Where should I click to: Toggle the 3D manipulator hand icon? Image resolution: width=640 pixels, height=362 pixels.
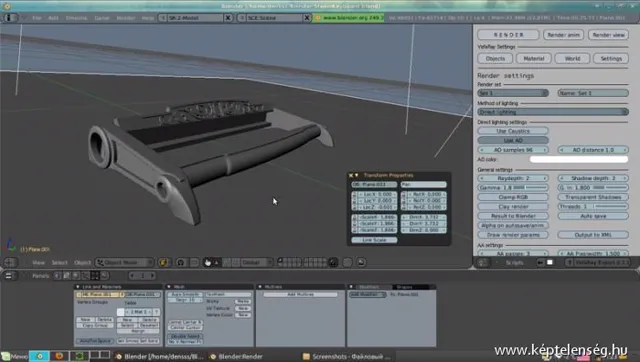coord(208,262)
